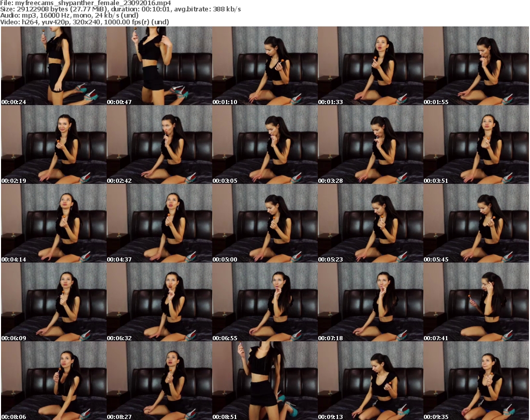Click the 00:05:00 timestamp label
The height and width of the screenshot is (420, 530).
click(x=225, y=259)
